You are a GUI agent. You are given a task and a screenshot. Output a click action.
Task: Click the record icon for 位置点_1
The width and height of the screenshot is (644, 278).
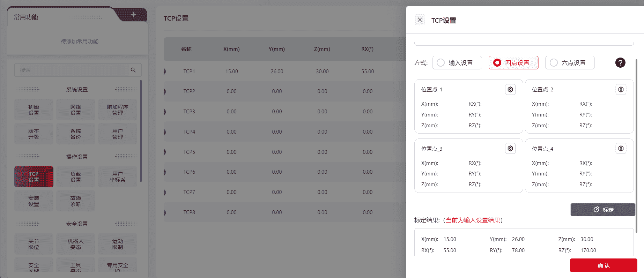coord(510,90)
